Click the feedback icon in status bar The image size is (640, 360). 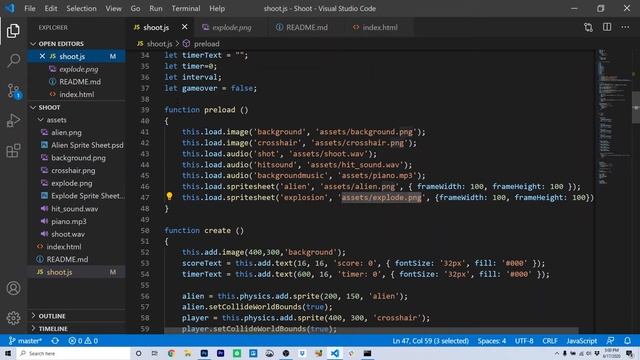610,340
